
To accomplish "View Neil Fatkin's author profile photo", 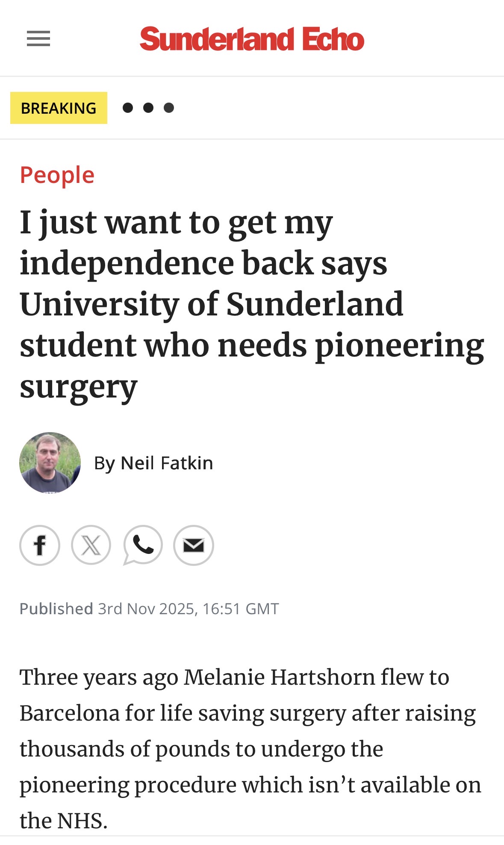I will [50, 463].
